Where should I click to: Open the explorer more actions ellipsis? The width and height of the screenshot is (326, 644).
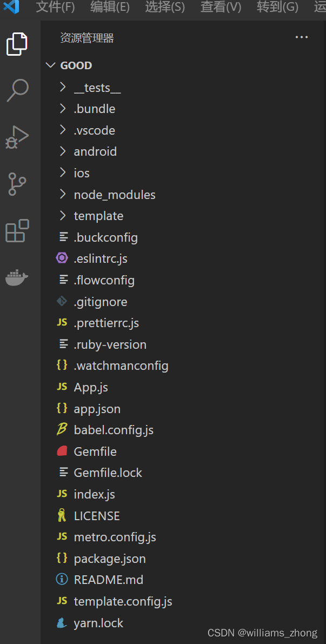pyautogui.click(x=301, y=37)
